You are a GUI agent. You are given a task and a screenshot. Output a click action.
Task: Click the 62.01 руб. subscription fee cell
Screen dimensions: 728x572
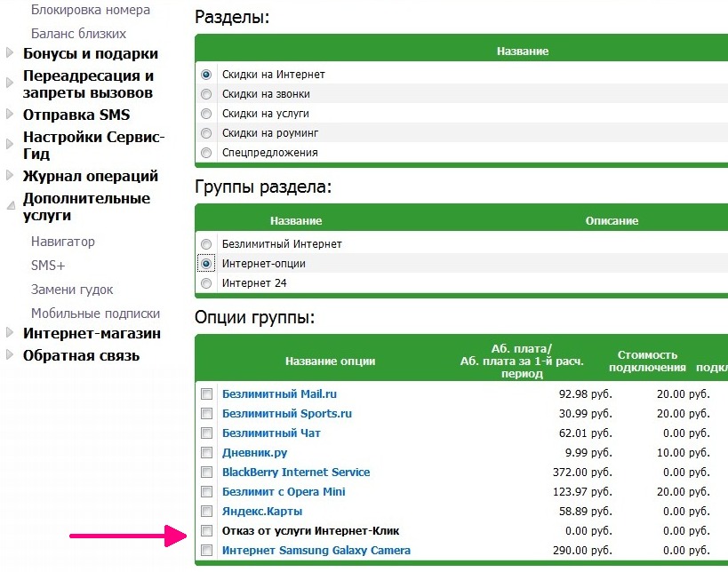(x=586, y=433)
